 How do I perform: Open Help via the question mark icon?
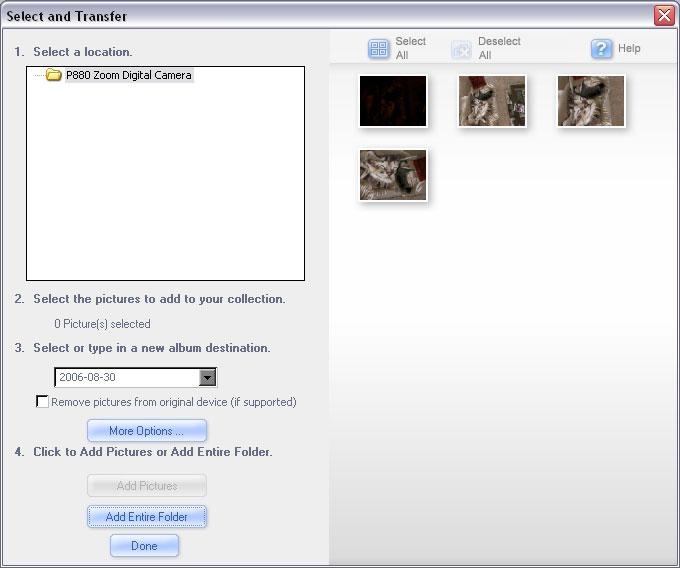point(602,48)
